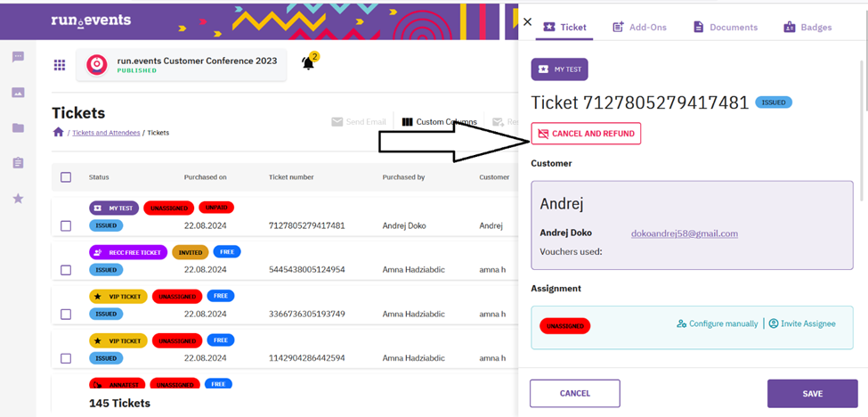Screen dimensions: 868x417
Task: Open the clipboard sidebar icon
Action: [19, 163]
